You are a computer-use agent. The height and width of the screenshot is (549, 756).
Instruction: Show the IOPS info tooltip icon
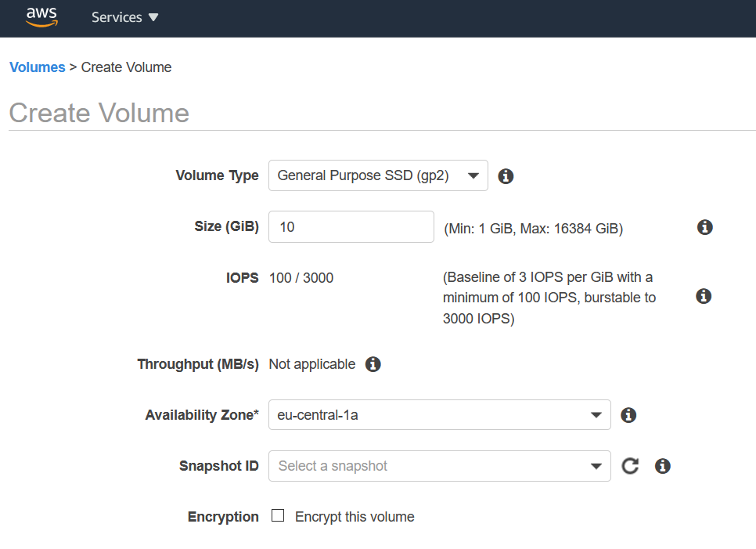pyautogui.click(x=704, y=296)
